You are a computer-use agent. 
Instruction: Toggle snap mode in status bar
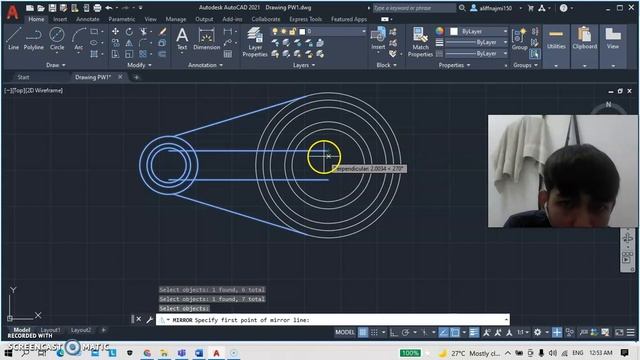point(374,333)
